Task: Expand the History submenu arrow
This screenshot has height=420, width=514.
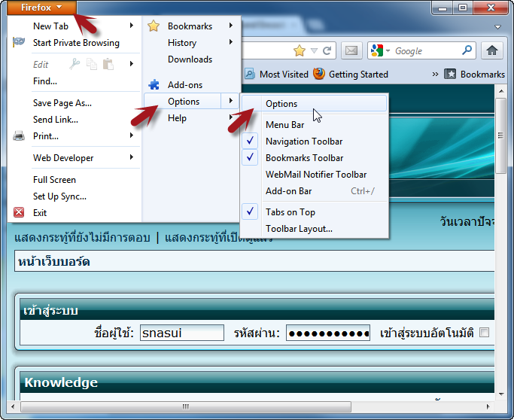Action: pyautogui.click(x=231, y=41)
